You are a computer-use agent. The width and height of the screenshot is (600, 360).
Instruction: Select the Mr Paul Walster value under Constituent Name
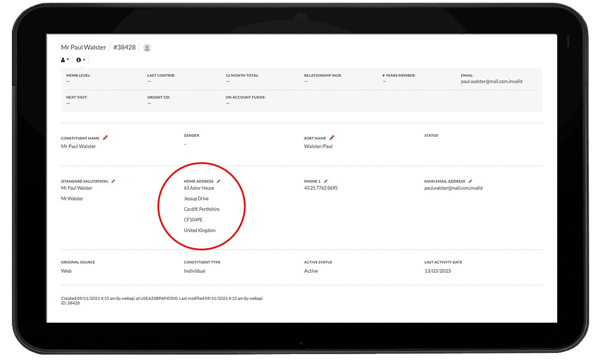pyautogui.click(x=78, y=147)
